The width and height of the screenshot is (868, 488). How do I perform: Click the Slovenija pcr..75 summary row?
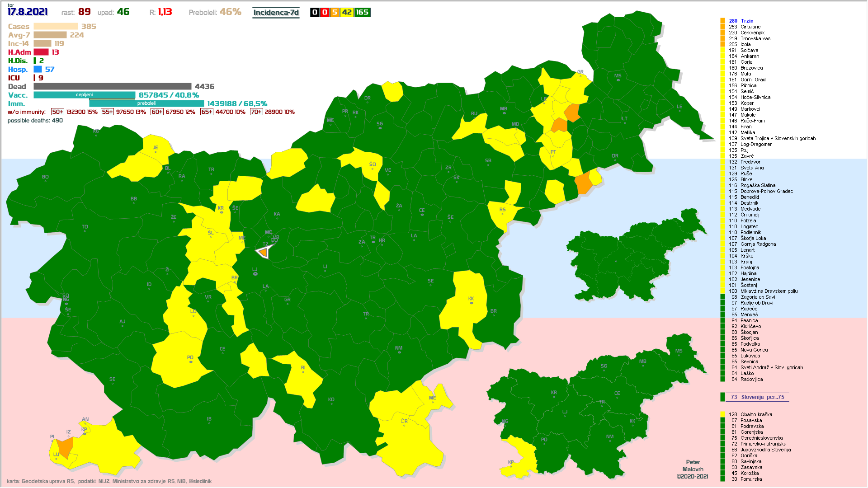click(x=757, y=397)
